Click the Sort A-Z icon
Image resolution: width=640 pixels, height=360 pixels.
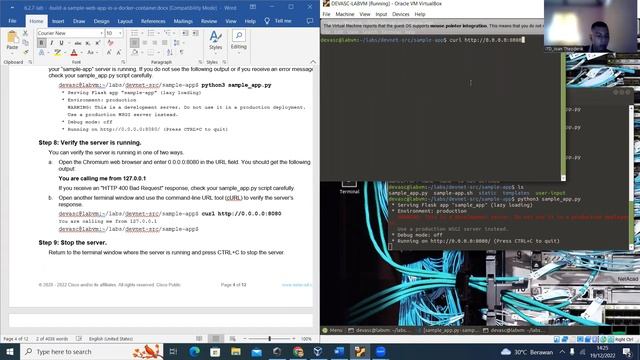169,52
